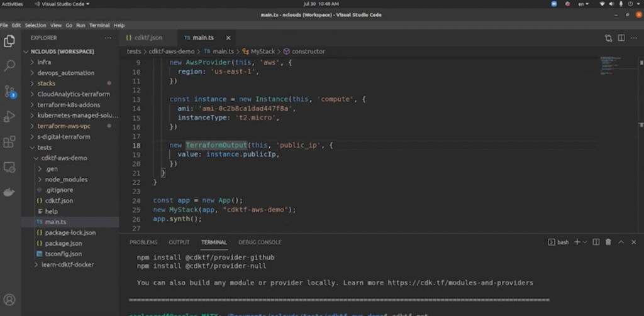The image size is (644, 316).
Task: Open the Search view icon
Action: [9, 66]
